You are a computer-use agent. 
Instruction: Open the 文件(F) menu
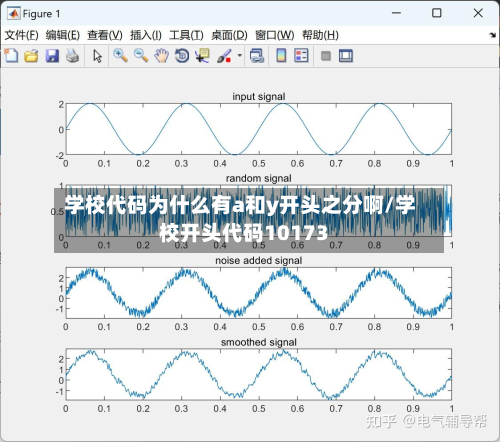coord(22,35)
